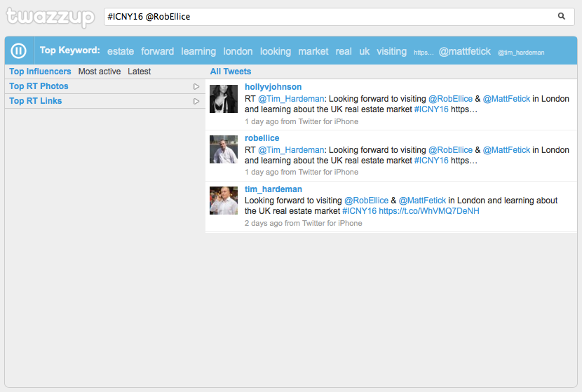Switch to Most active tab
Viewport: 582px width, 392px height.
(x=100, y=72)
